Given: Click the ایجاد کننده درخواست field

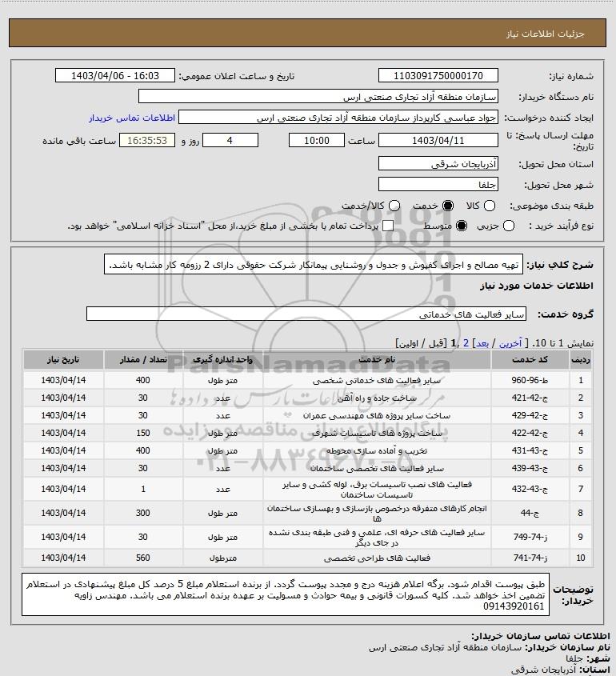Looking at the screenshot, I should click(338, 118).
